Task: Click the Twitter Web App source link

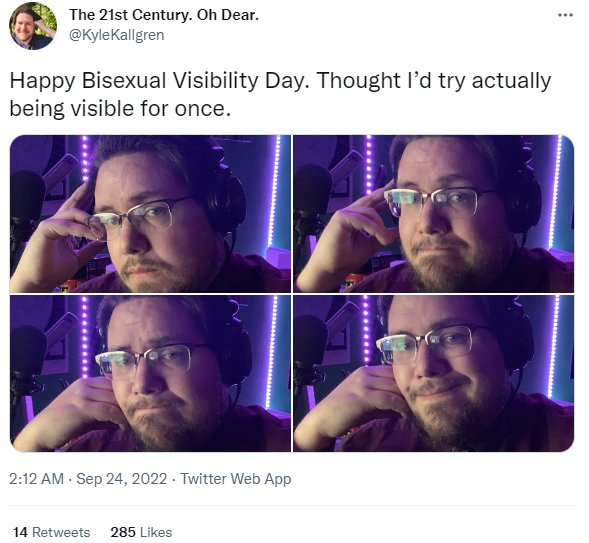Action: (236, 479)
